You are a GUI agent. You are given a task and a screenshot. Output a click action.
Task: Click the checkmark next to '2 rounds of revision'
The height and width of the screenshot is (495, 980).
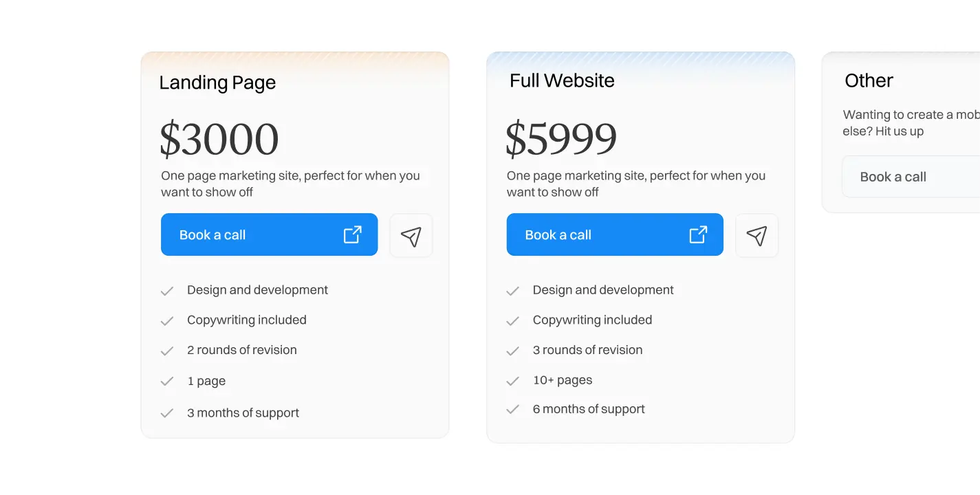click(167, 351)
